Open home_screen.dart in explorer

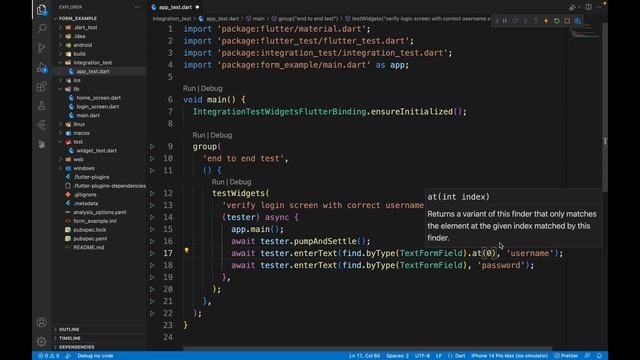[x=99, y=98]
